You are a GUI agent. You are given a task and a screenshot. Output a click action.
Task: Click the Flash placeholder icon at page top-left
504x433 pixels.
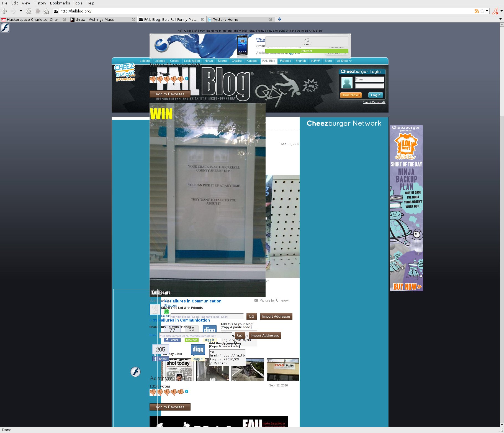click(5, 28)
